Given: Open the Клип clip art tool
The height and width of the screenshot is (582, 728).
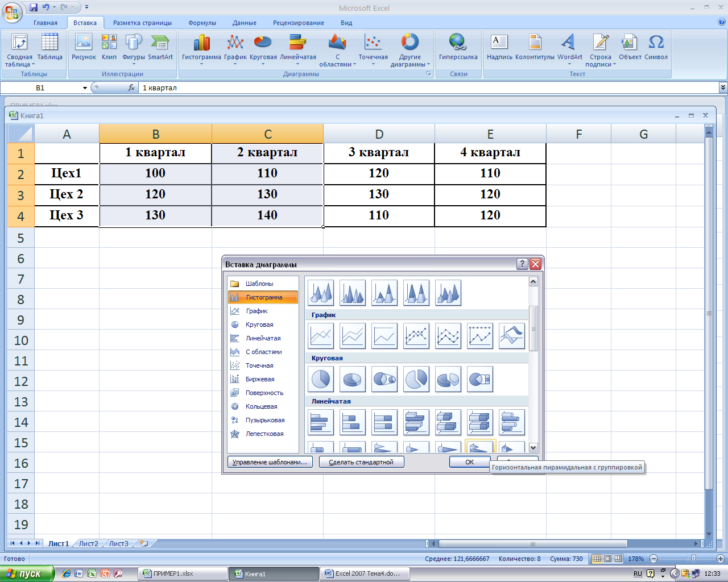Looking at the screenshot, I should (109, 47).
